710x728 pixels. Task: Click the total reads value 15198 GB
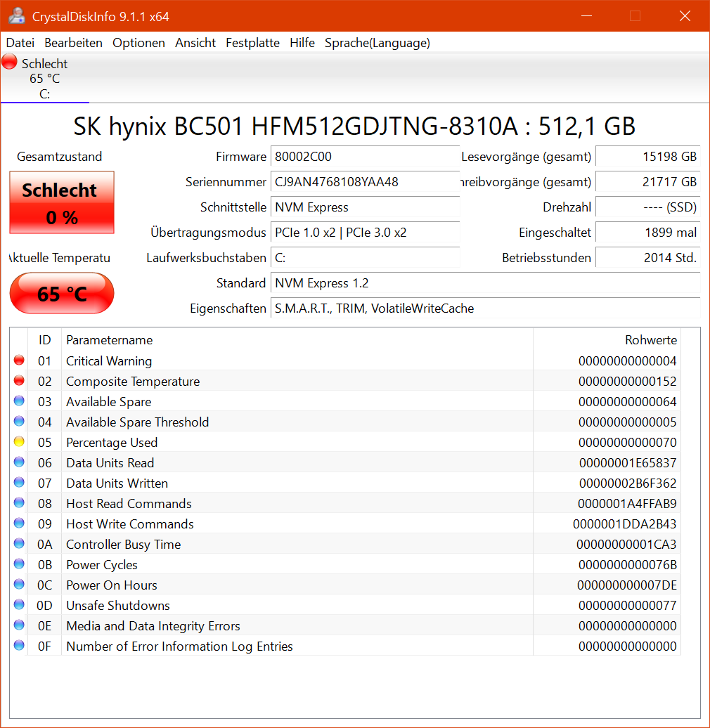pyautogui.click(x=647, y=157)
